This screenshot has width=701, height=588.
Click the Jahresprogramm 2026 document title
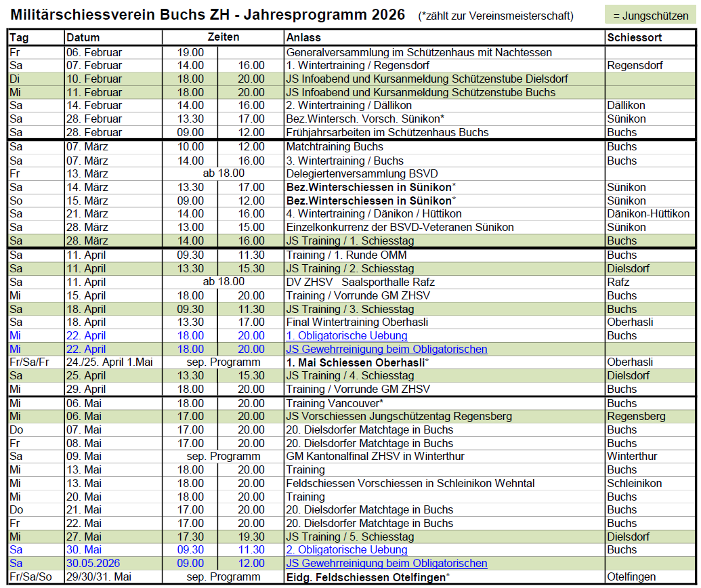208,15
